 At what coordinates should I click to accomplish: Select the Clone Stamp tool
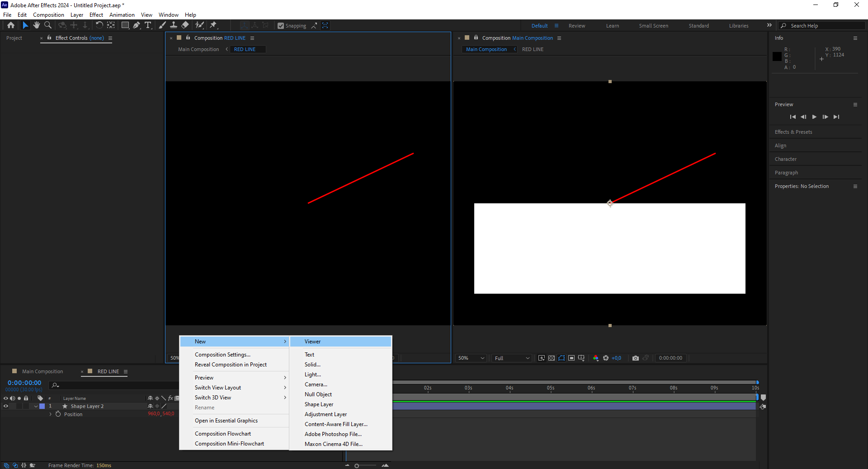174,25
